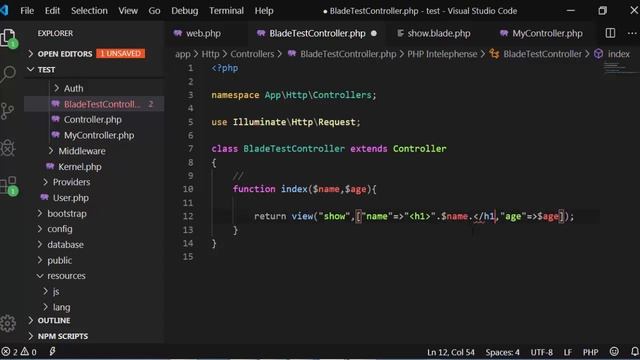Expand the lang folder
The width and height of the screenshot is (640, 360).
pos(45,307)
